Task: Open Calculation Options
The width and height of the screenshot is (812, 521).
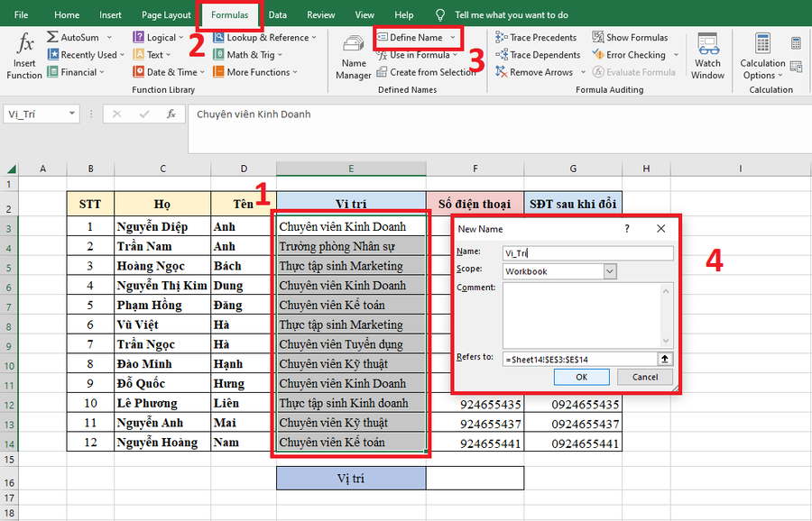Action: tap(762, 56)
